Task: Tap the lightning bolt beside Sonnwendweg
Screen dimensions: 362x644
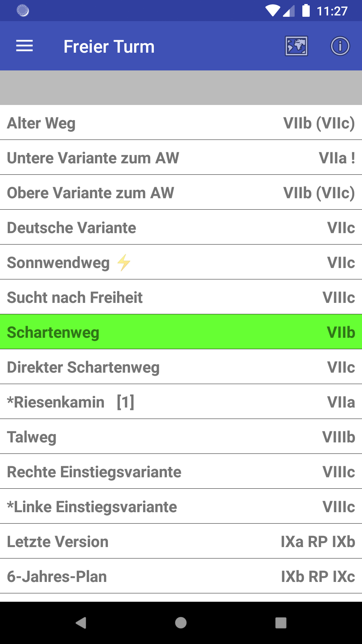Action: (124, 262)
